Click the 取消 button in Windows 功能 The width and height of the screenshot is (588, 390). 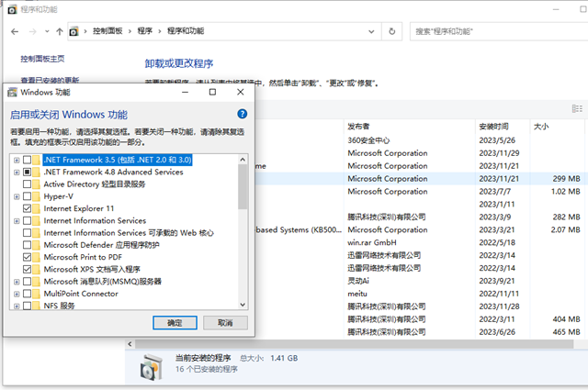tap(225, 323)
